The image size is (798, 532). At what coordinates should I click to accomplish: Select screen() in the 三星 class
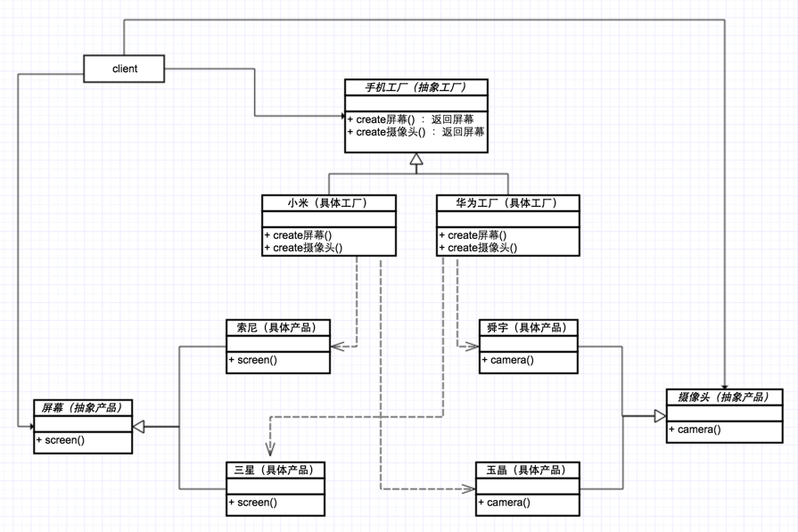[x=253, y=503]
